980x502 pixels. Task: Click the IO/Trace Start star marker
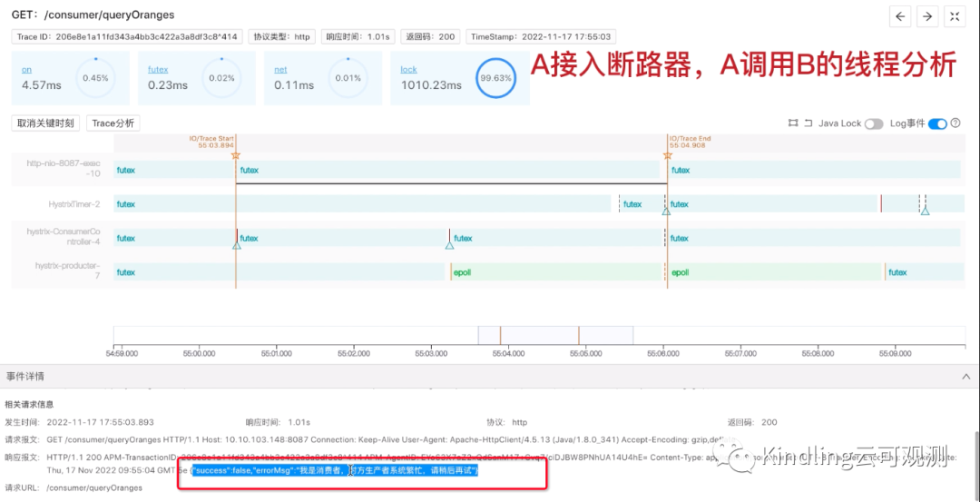coord(236,155)
